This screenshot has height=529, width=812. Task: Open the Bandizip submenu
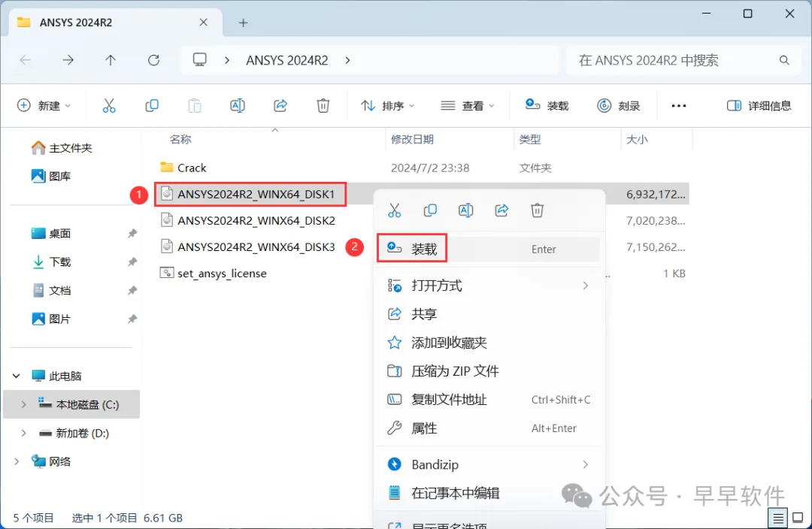click(489, 464)
